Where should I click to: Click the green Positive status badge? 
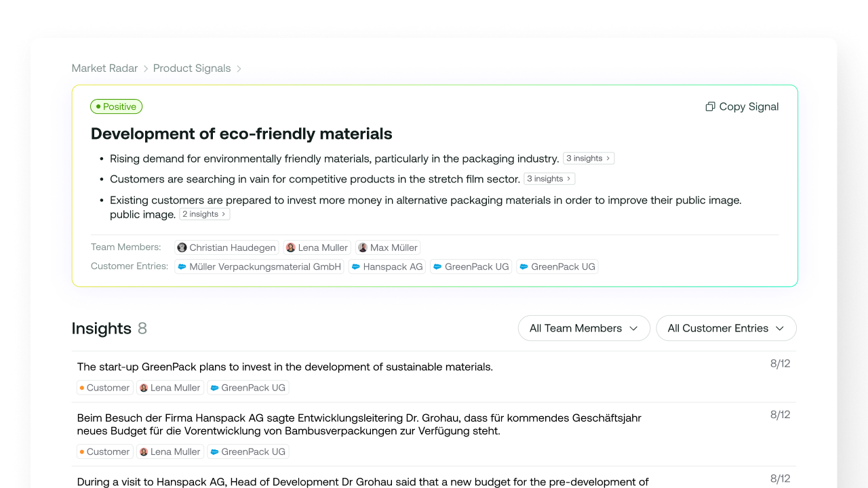click(x=116, y=106)
